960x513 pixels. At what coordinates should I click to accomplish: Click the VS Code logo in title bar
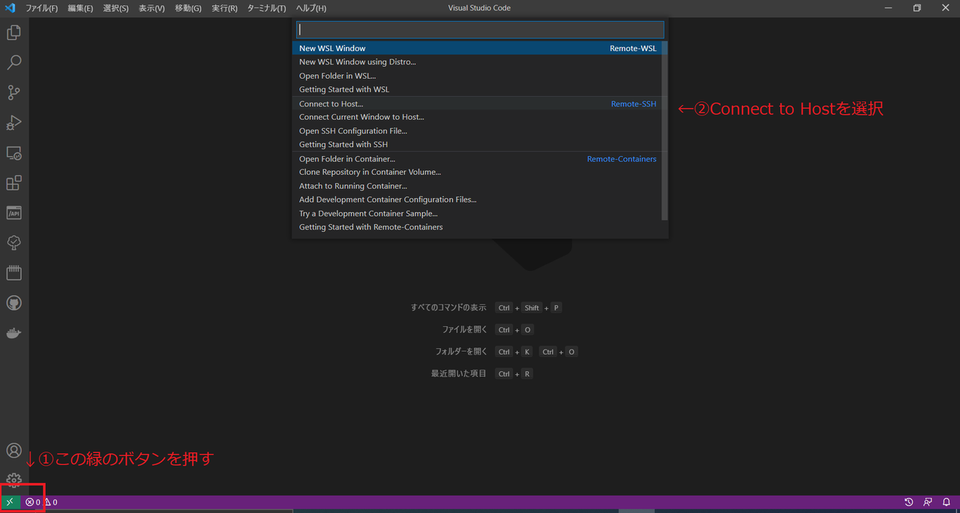(x=10, y=8)
